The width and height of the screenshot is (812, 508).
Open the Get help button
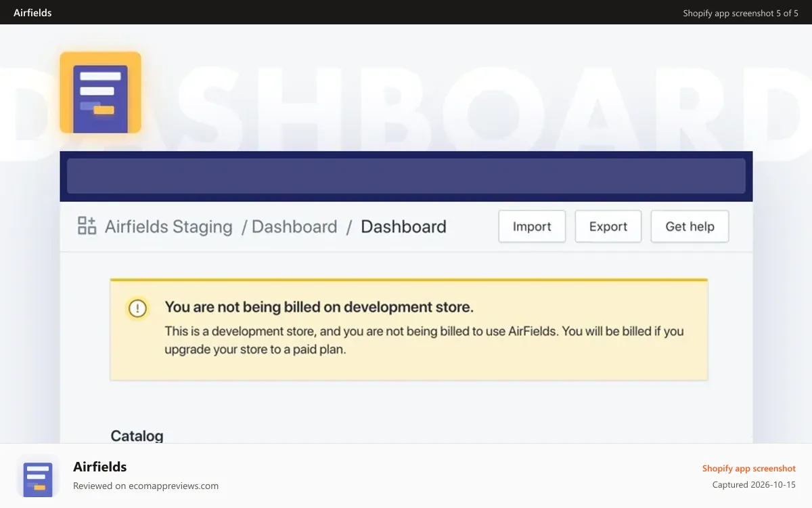[690, 226]
